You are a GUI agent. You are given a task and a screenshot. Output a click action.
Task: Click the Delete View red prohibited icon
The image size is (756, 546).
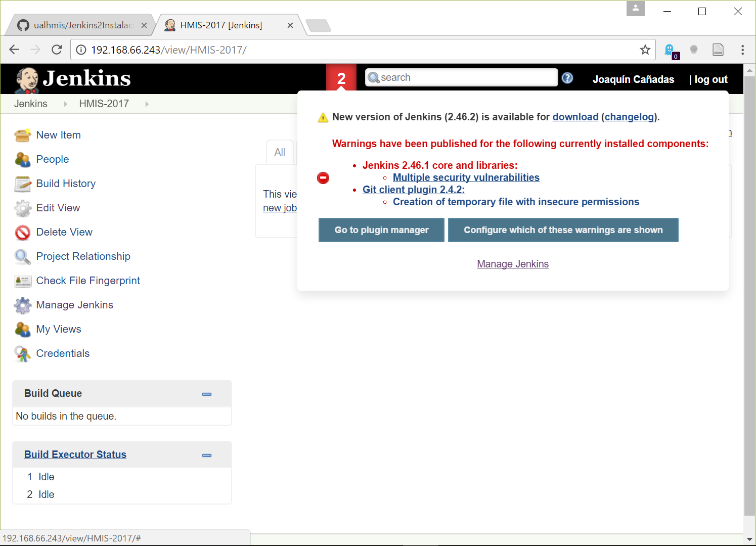pos(23,233)
